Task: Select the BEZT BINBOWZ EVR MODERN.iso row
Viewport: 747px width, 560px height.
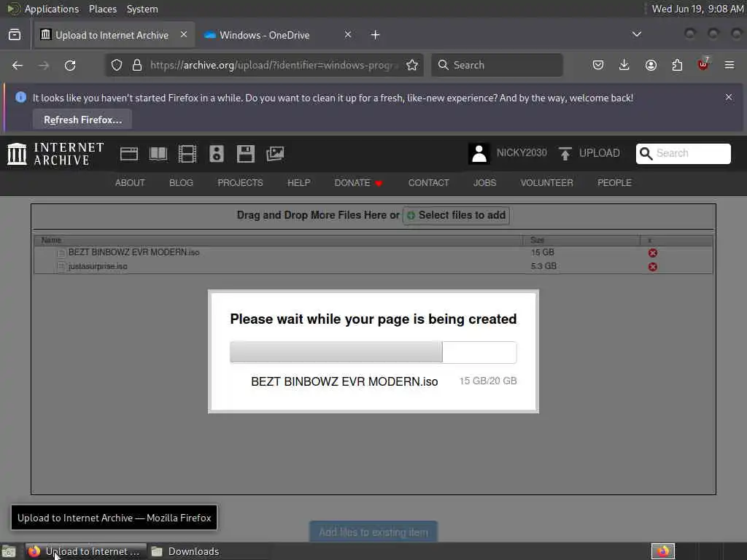Action: (373, 252)
